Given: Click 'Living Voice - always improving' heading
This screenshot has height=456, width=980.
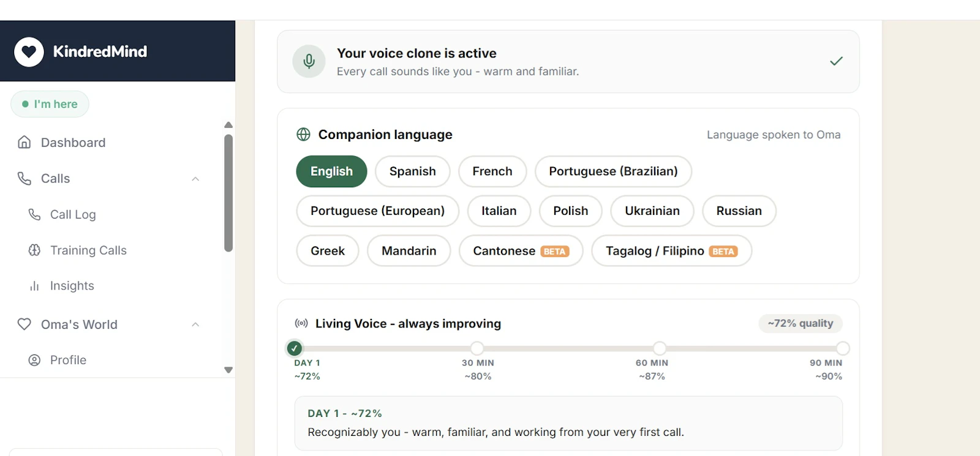Looking at the screenshot, I should click(x=408, y=323).
